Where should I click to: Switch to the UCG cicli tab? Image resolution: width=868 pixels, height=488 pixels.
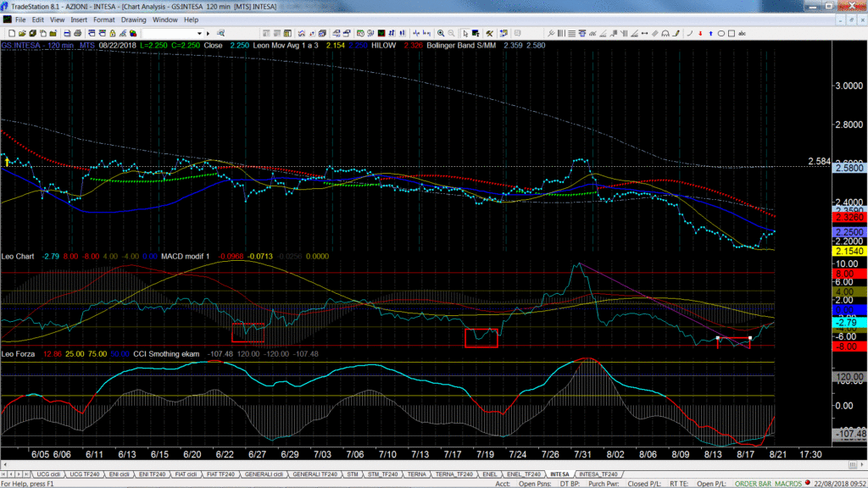(x=48, y=474)
